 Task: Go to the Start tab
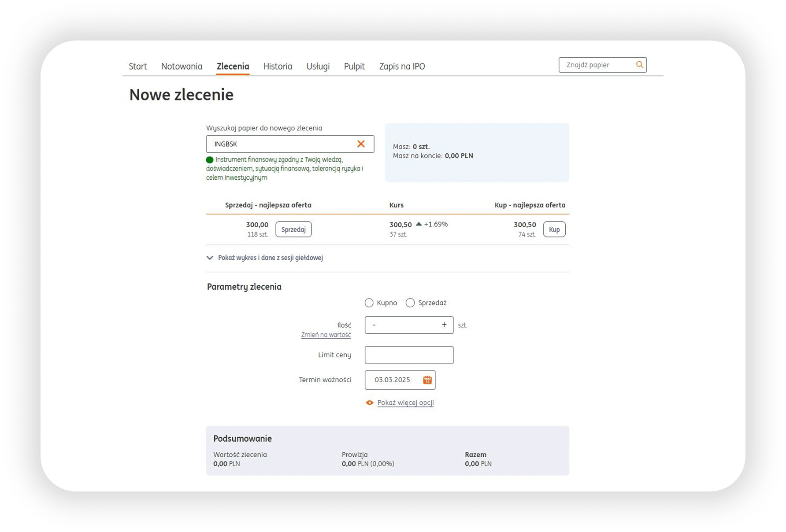coord(137,66)
